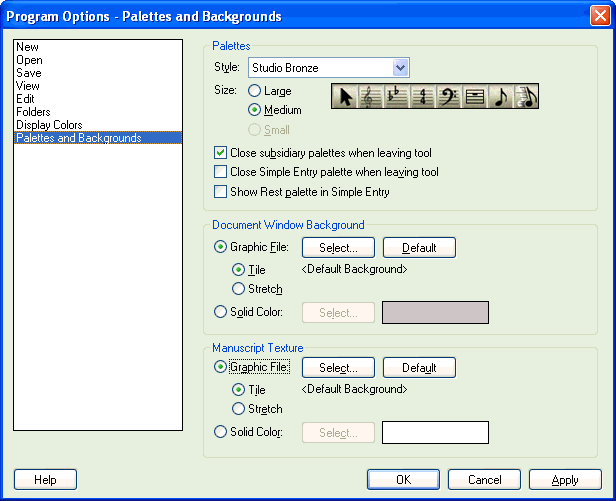Click the bass clef tool icon
Image resolution: width=616 pixels, height=501 pixels.
pyautogui.click(x=449, y=98)
